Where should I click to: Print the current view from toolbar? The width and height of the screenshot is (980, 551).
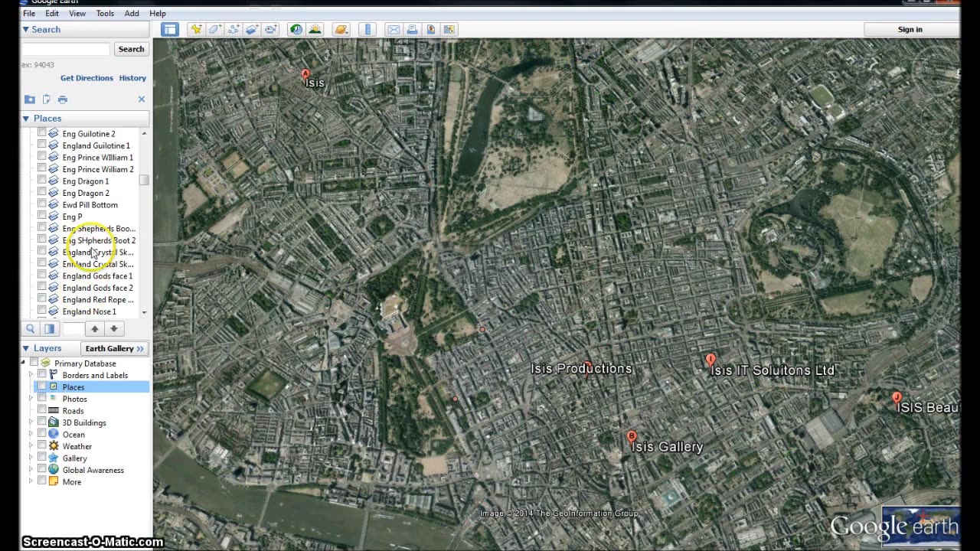tap(412, 29)
